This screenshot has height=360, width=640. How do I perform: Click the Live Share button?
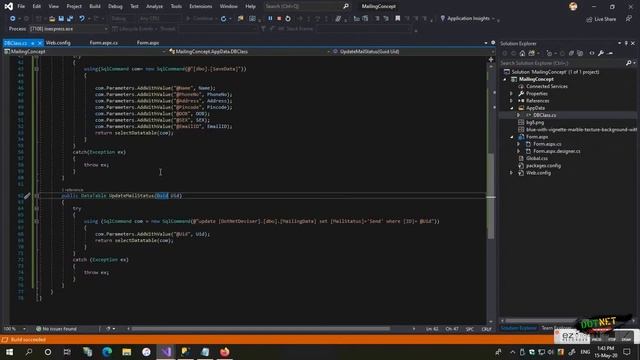[601, 19]
